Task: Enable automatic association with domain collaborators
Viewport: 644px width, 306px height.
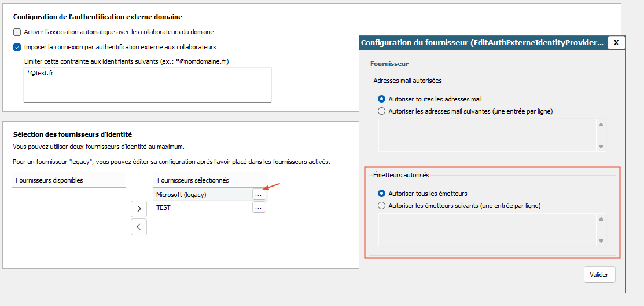Action: pyautogui.click(x=17, y=32)
